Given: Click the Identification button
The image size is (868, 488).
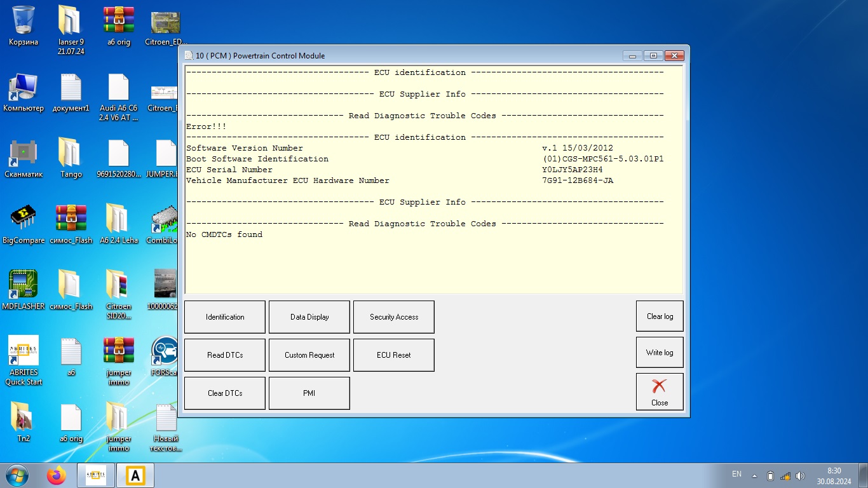Looking at the screenshot, I should pyautogui.click(x=224, y=317).
